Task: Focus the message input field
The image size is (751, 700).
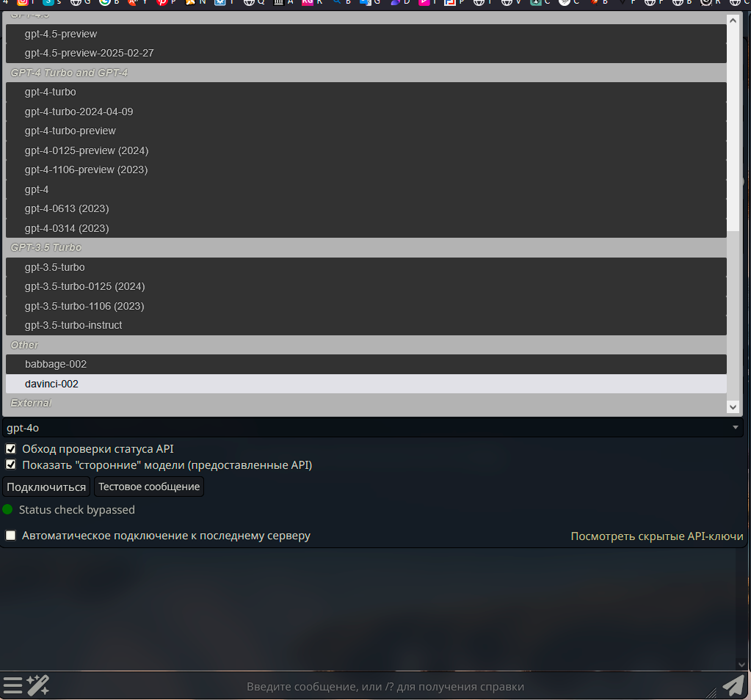Action: pyautogui.click(x=385, y=687)
